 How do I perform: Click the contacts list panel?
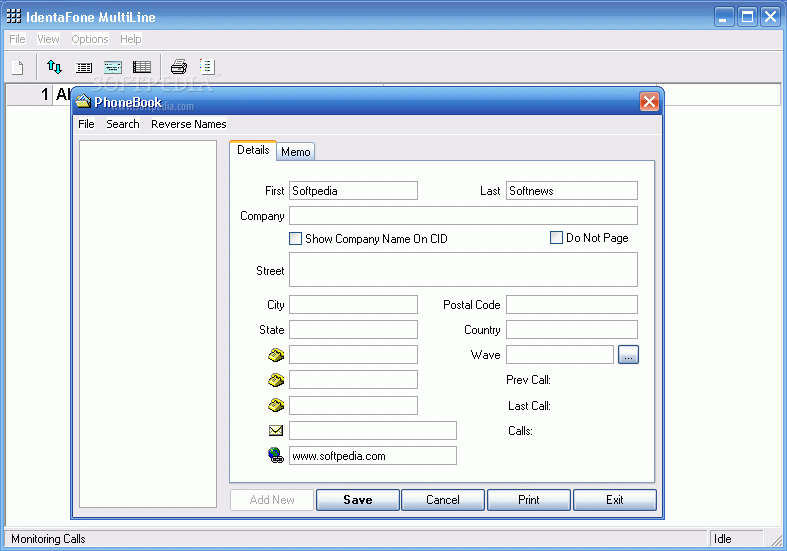148,324
